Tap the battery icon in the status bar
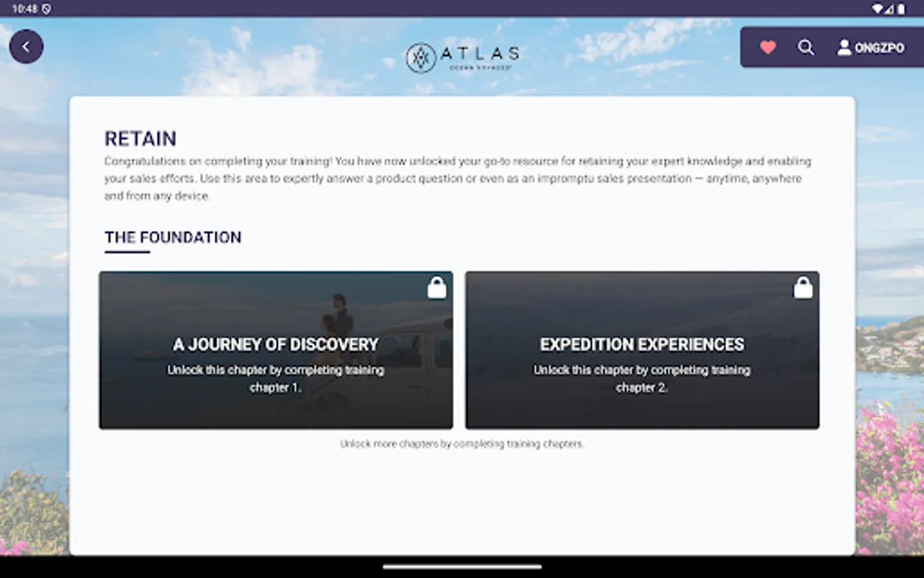Viewport: 924px width, 578px height. (x=902, y=9)
